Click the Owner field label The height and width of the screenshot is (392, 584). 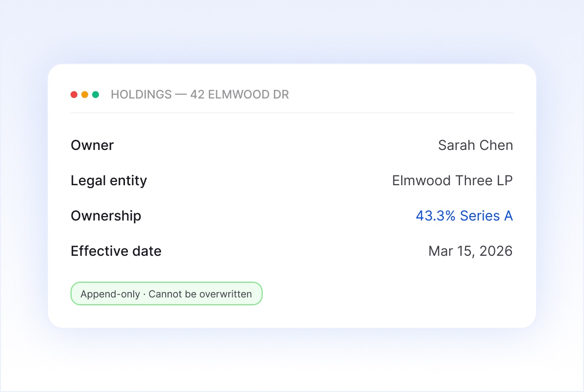pyautogui.click(x=92, y=146)
